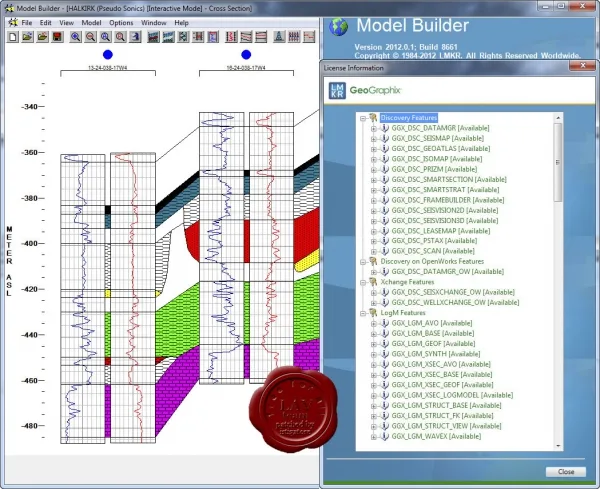Open the Options menu
Image resolution: width=600 pixels, height=489 pixels.
tap(121, 23)
